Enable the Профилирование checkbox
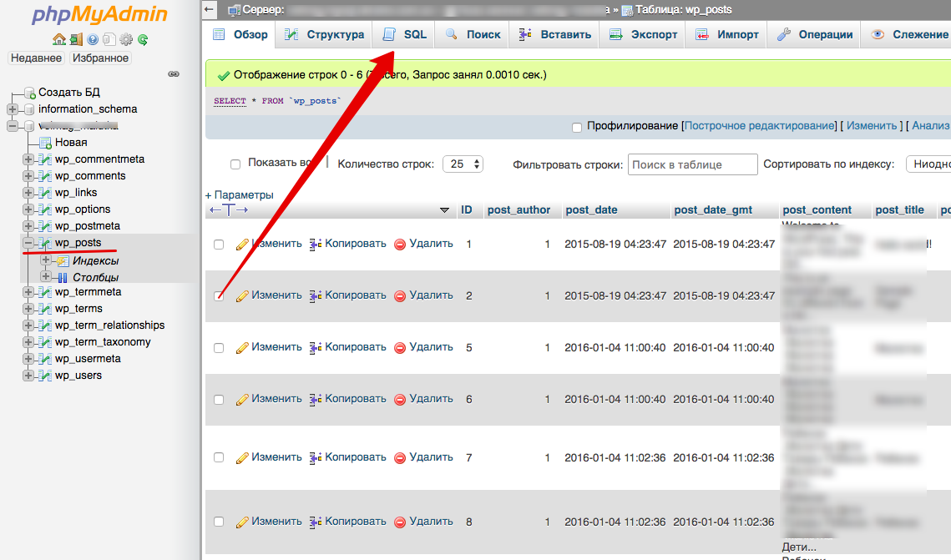This screenshot has width=951, height=560. (577, 127)
